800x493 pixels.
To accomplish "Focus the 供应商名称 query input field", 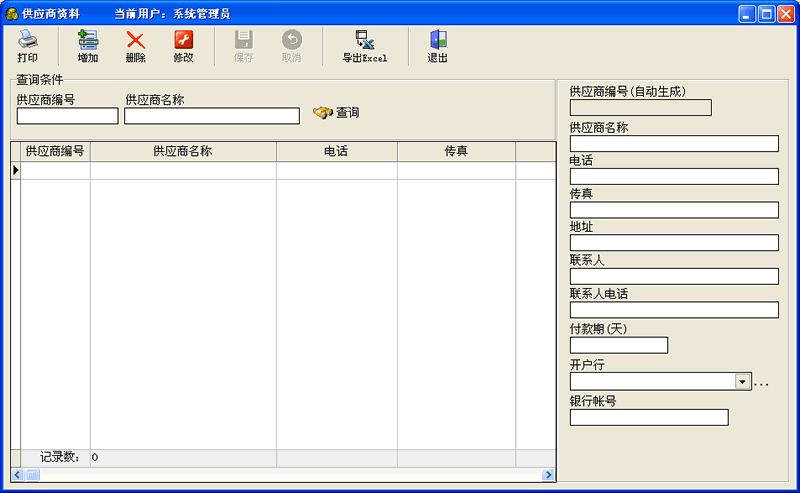I will [x=212, y=116].
